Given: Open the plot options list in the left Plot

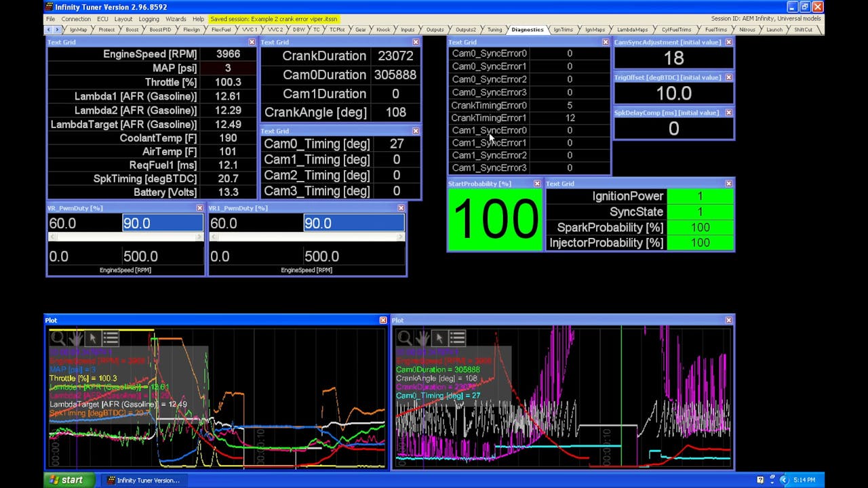Looking at the screenshot, I should (110, 338).
